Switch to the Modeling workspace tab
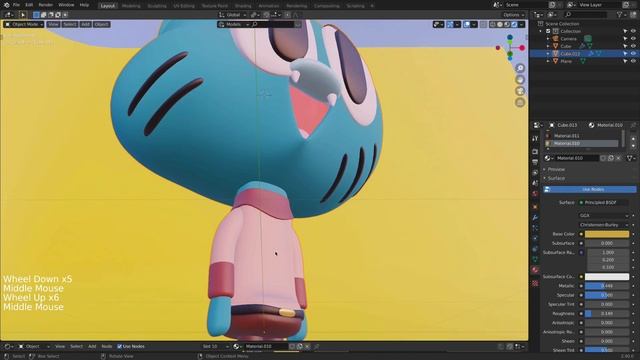This screenshot has width=640, height=360. click(x=131, y=6)
